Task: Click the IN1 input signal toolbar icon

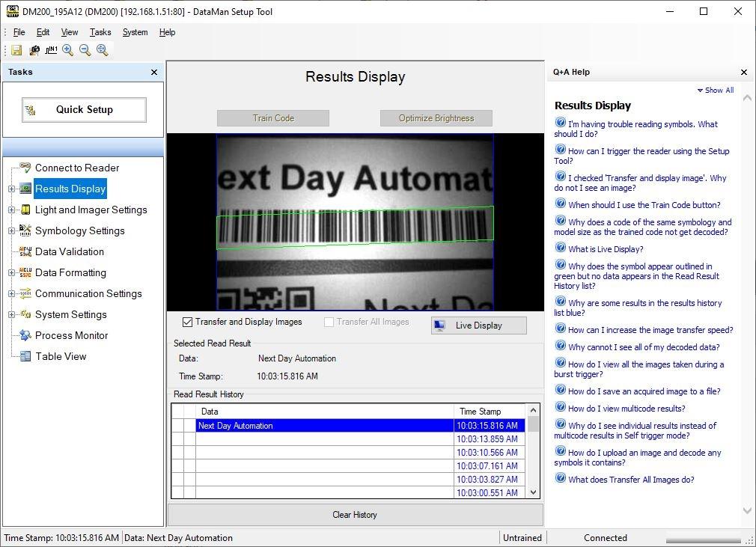Action: coord(51,50)
